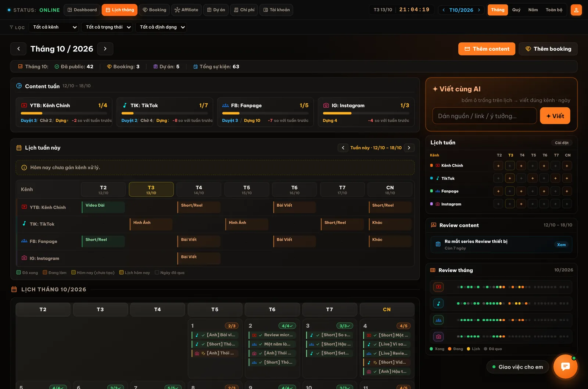Open the Chi phí tab
Screen dimensions: 588x389
244,10
